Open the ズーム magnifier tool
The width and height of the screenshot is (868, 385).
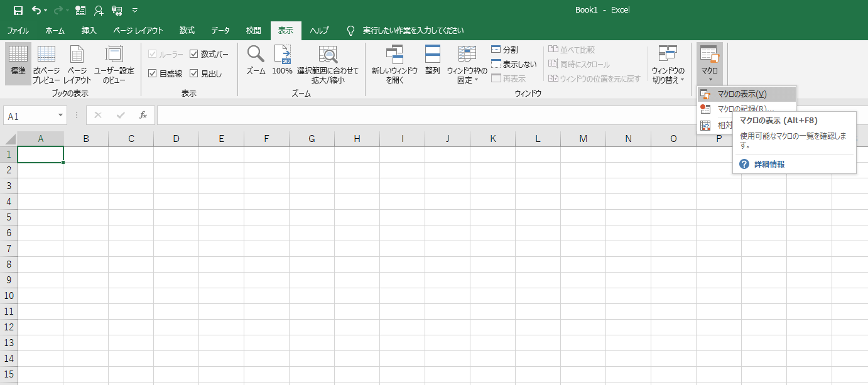click(x=256, y=63)
